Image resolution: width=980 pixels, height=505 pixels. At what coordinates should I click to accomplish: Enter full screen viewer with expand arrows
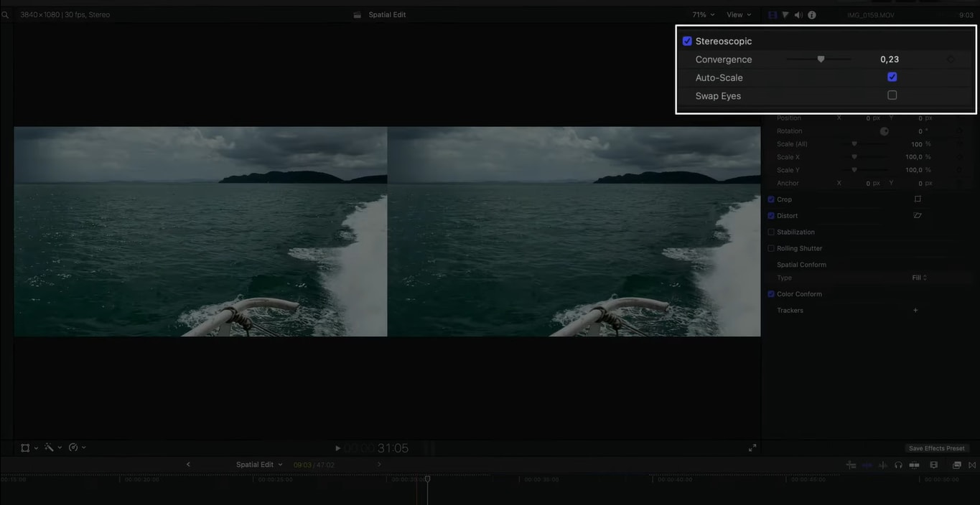[x=752, y=448]
